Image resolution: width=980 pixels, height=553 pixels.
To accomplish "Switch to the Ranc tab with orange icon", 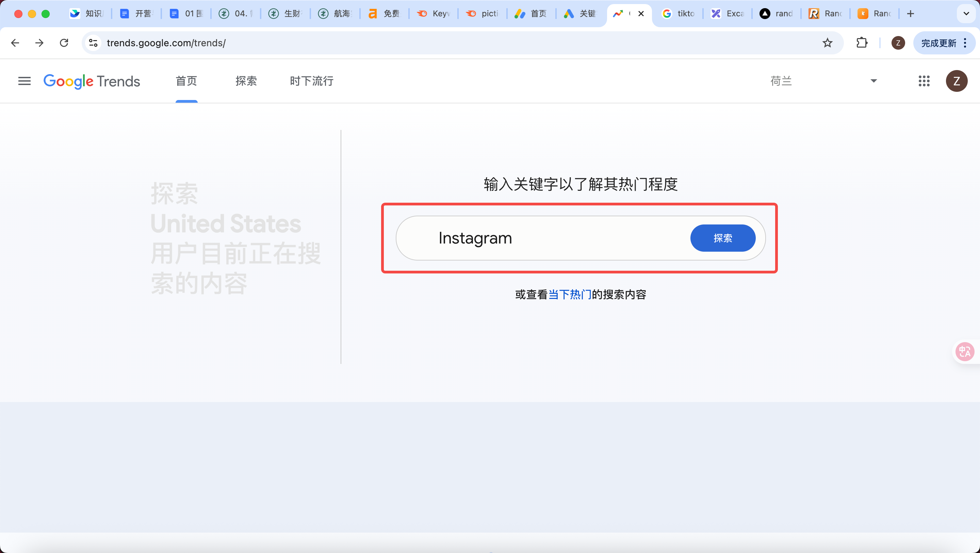I will (875, 14).
